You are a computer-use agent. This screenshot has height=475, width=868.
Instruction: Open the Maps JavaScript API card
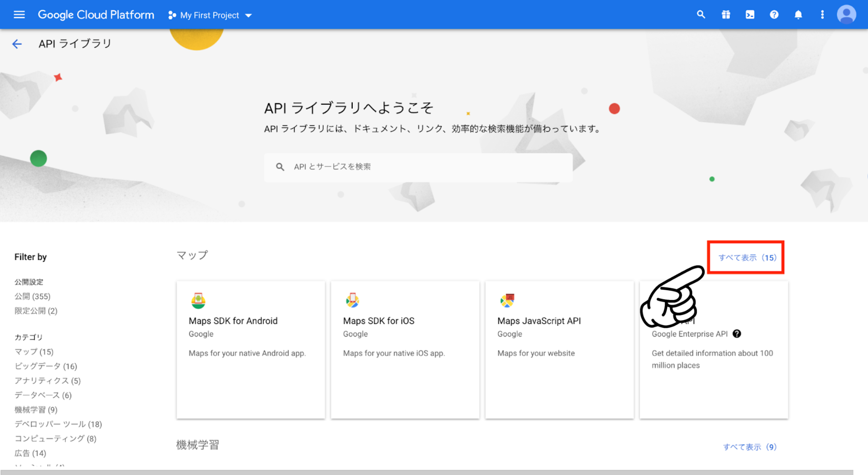click(x=560, y=350)
